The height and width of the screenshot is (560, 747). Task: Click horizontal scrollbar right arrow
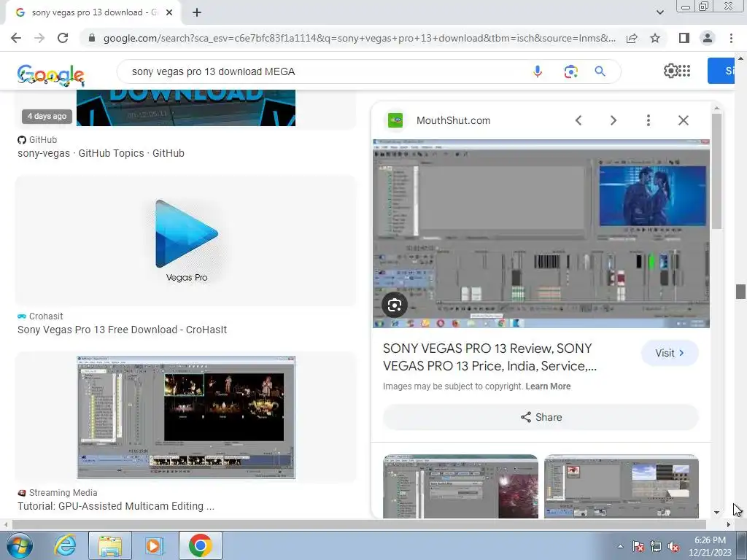[729, 525]
